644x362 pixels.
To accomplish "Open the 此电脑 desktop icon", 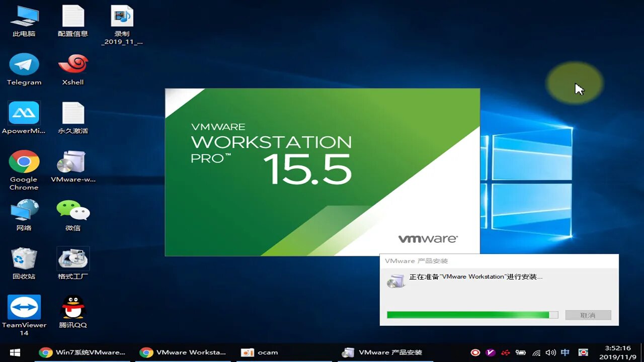I will tap(24, 21).
